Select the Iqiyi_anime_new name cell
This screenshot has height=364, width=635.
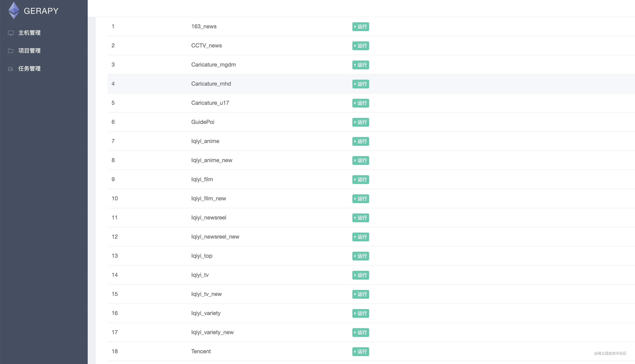point(212,160)
